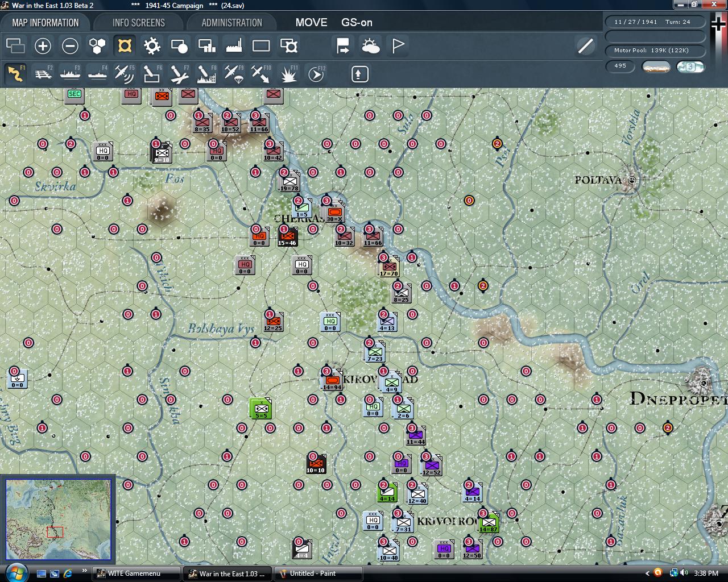Select the 17=70 unit by the river
This screenshot has width=728, height=582.
click(389, 267)
